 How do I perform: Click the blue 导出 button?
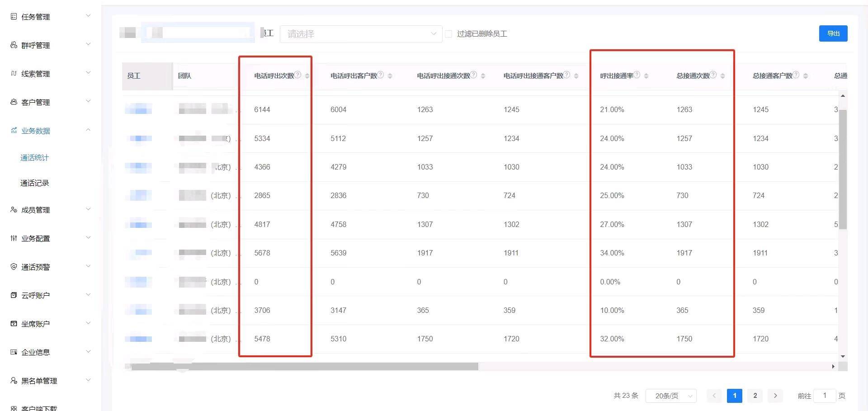click(833, 33)
